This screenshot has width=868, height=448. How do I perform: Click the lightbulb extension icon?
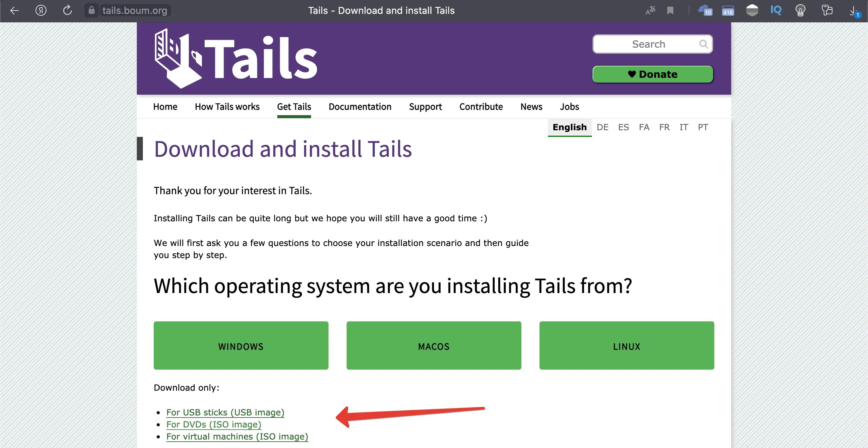800,11
